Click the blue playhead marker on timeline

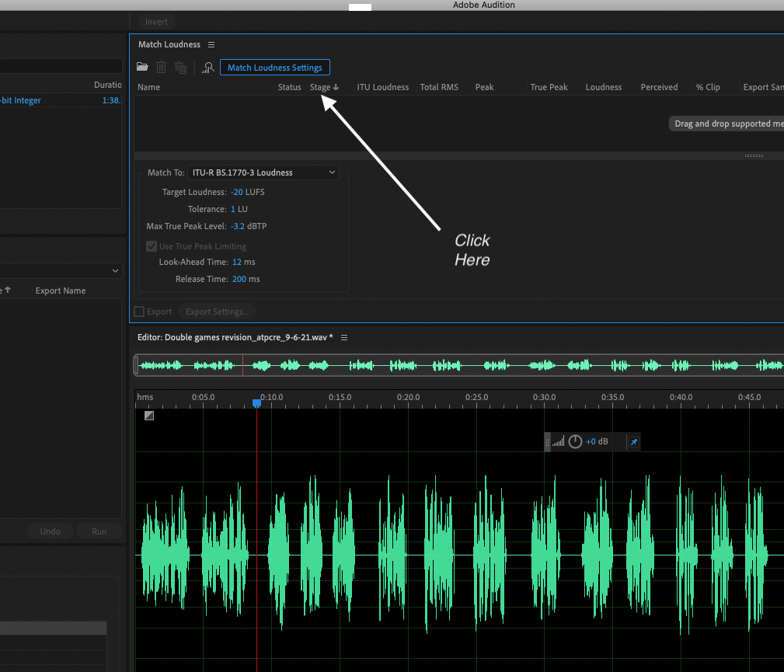click(256, 402)
